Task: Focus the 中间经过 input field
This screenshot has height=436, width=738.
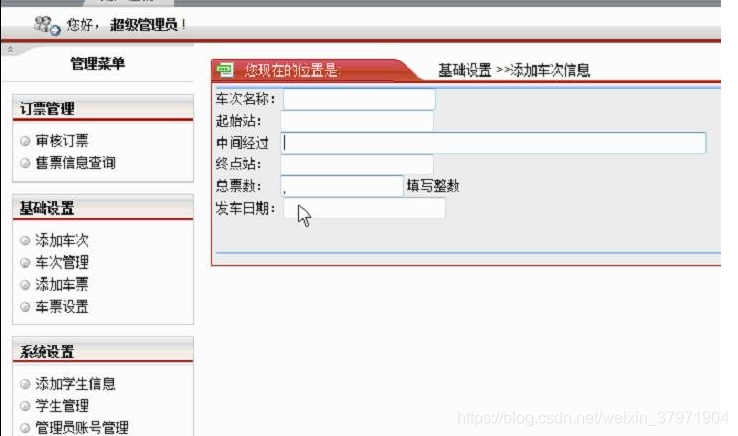Action: tap(493, 143)
